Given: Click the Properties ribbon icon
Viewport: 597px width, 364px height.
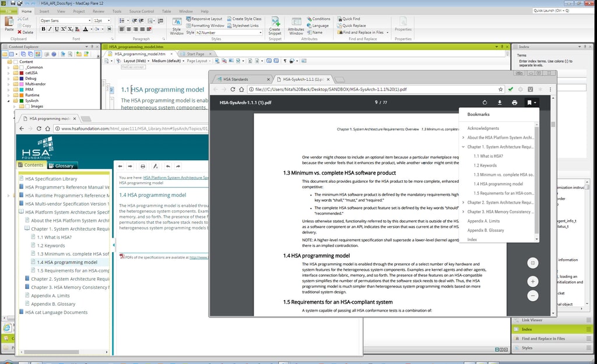Looking at the screenshot, I should point(403,24).
